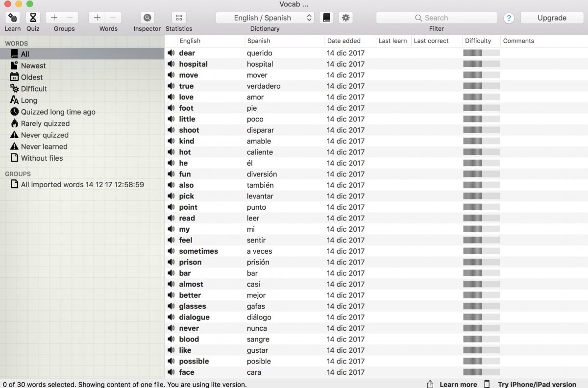Image resolution: width=588 pixels, height=388 pixels.
Task: Sort by English column header
Action: 211,41
